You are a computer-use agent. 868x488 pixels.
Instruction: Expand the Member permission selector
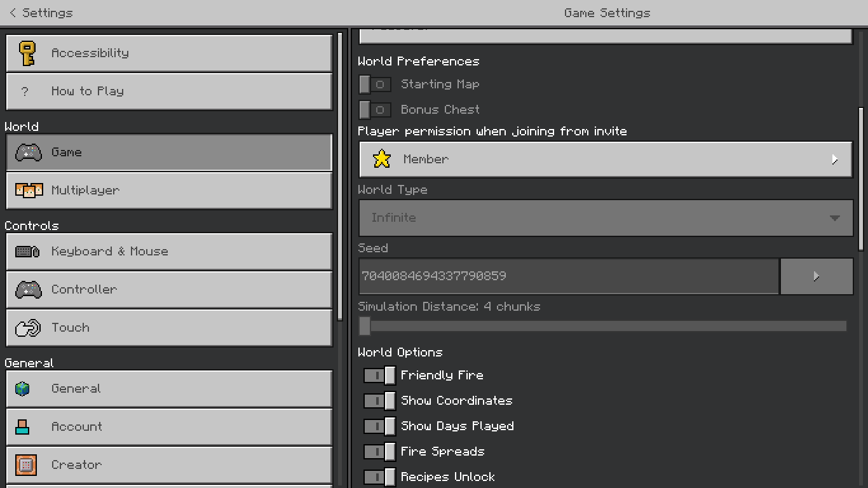606,159
